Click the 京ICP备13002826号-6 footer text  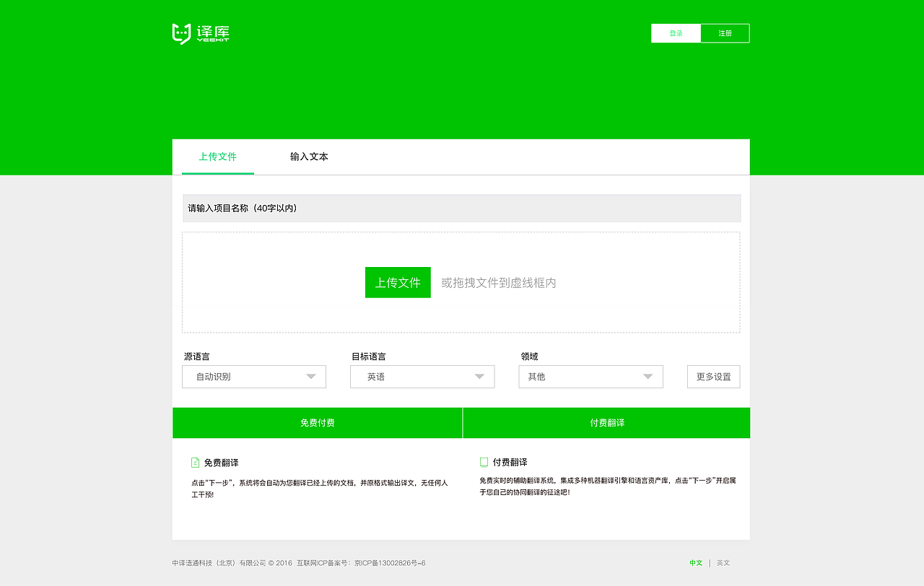pos(390,563)
